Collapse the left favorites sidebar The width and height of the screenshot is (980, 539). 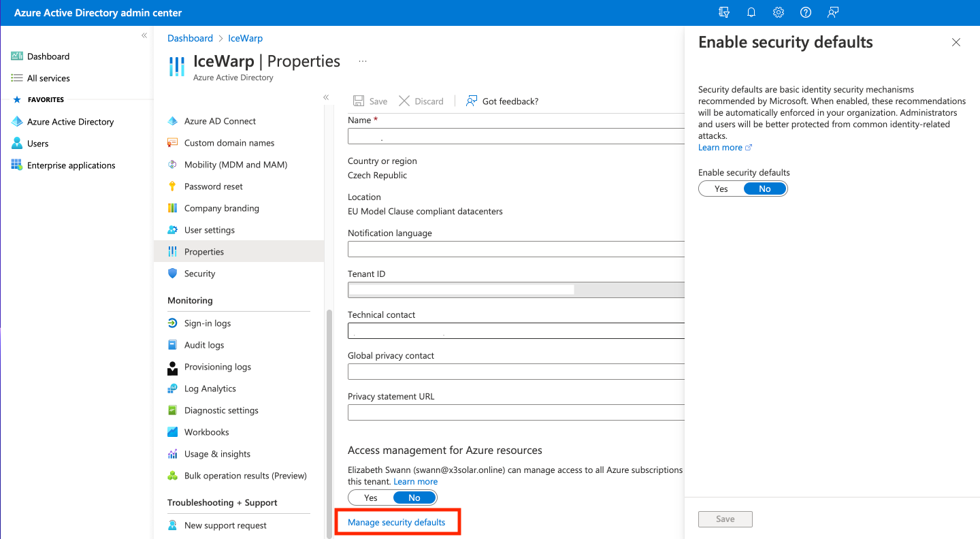coord(144,35)
